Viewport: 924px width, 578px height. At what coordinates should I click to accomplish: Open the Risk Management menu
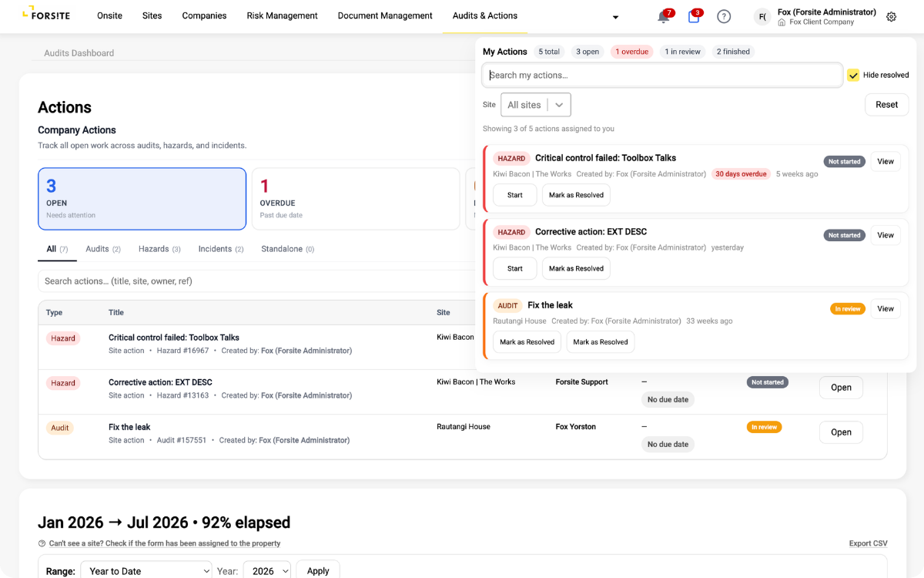pos(282,15)
